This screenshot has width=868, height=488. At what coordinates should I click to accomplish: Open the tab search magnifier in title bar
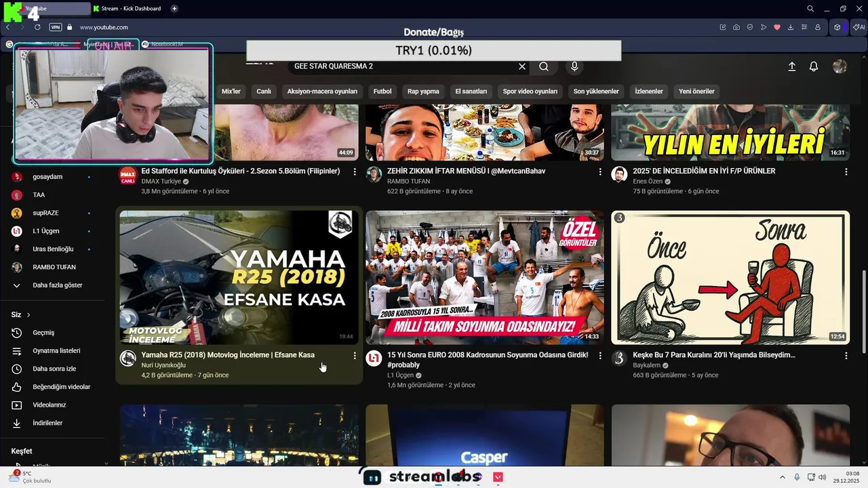pyautogui.click(x=810, y=9)
